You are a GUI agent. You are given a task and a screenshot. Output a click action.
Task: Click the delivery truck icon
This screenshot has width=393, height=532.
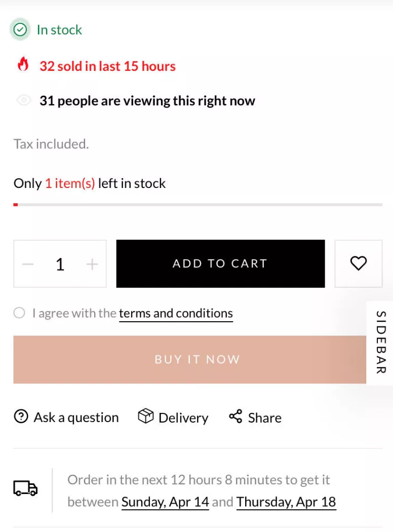click(x=25, y=488)
